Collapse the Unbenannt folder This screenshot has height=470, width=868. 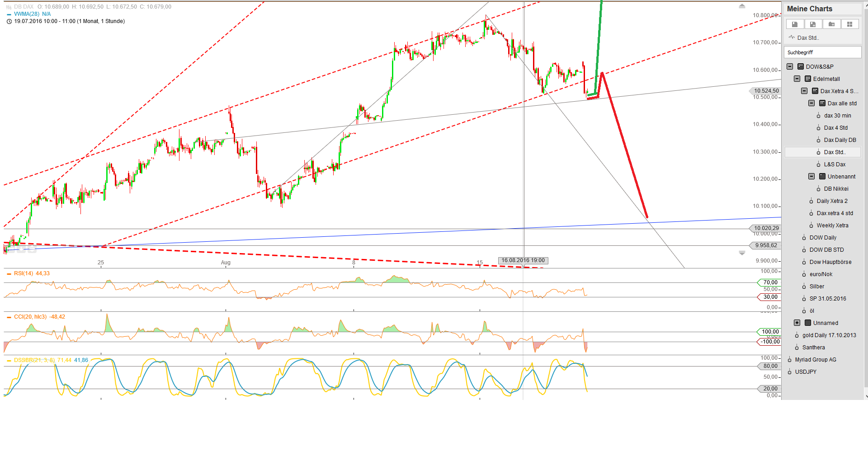[x=811, y=176]
